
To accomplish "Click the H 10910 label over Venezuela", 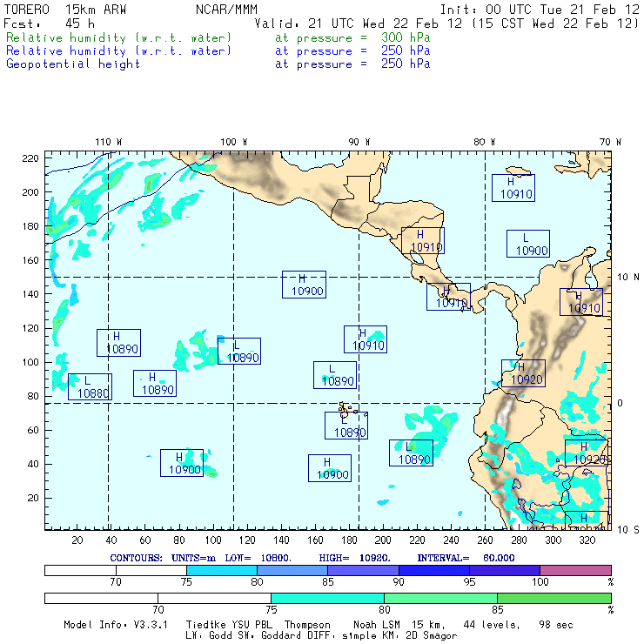I will 581,302.
